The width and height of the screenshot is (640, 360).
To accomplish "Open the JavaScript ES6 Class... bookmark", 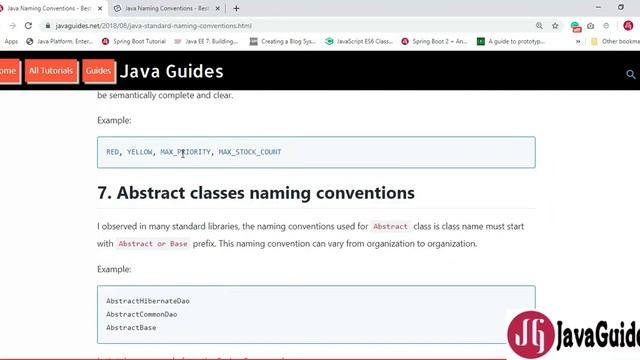I will point(359,41).
